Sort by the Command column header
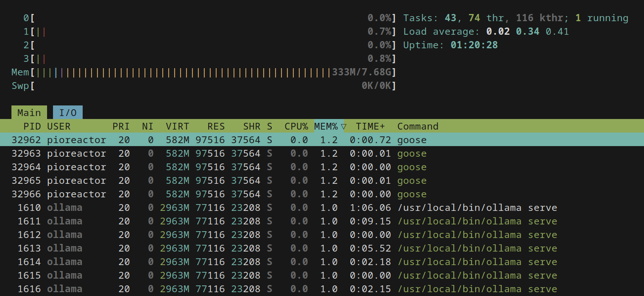644x296 pixels. click(418, 126)
